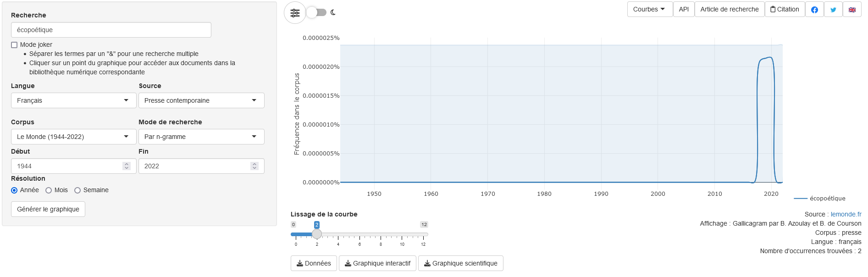Share on Twitter icon
The width and height of the screenshot is (868, 277).
point(833,10)
